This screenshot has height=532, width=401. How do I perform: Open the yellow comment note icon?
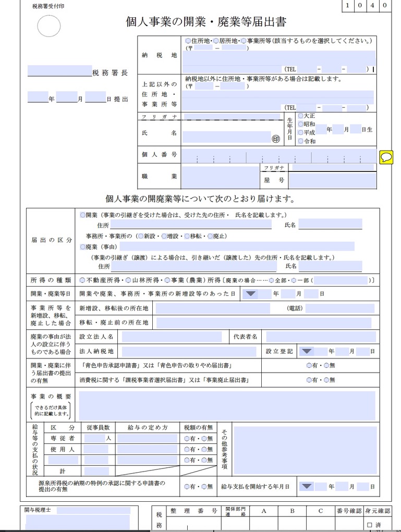pyautogui.click(x=386, y=157)
